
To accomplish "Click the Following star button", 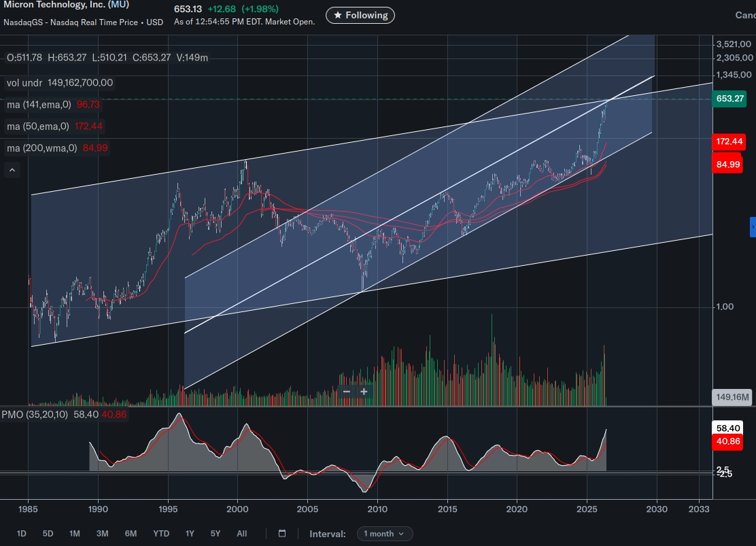I will click(360, 16).
